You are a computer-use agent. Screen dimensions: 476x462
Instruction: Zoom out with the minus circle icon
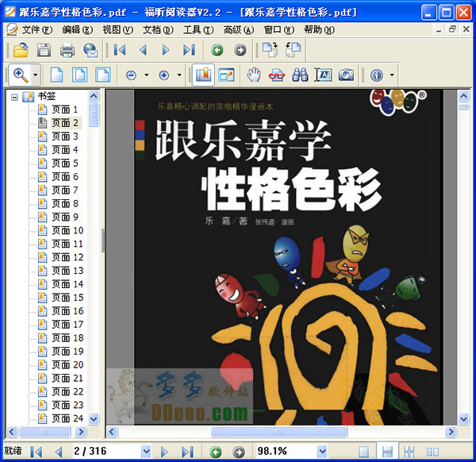[x=131, y=75]
